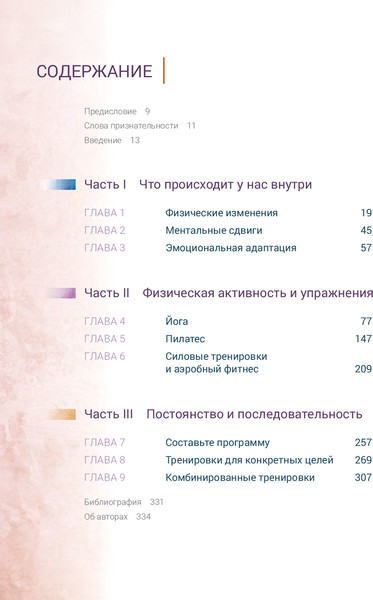Click the label ГЛАВА 5
Image resolution: width=373 pixels, height=600 pixels.
tap(104, 339)
